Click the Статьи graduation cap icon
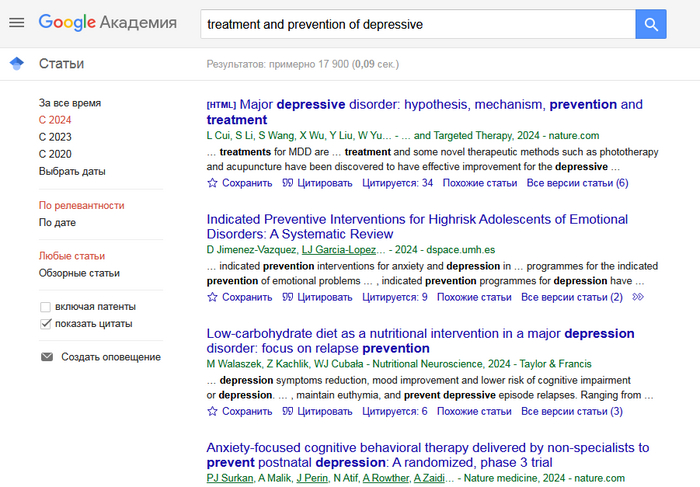 pyautogui.click(x=16, y=64)
